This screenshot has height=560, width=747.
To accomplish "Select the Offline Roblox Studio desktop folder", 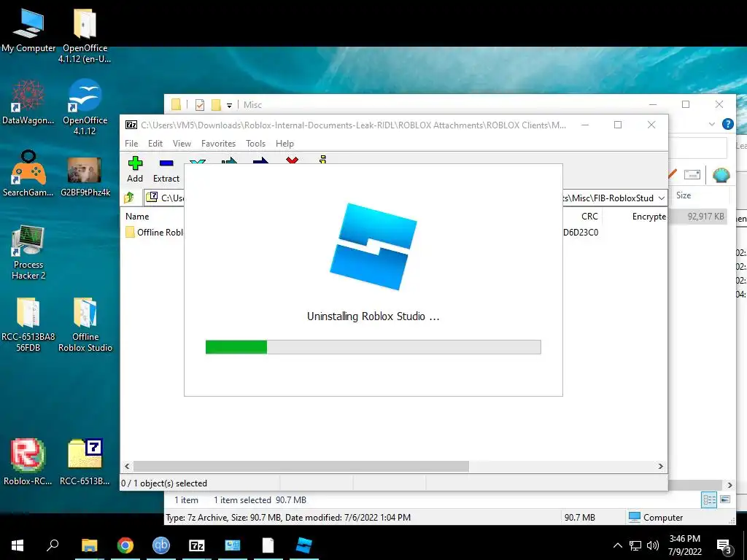I will coord(85,324).
